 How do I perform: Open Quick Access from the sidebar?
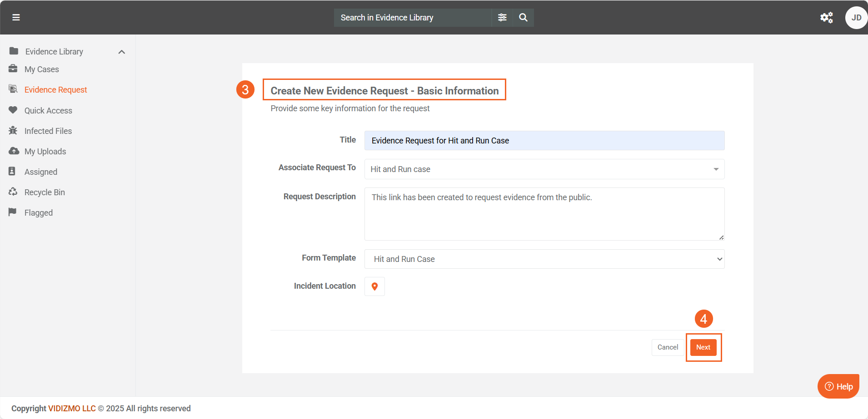pyautogui.click(x=48, y=111)
